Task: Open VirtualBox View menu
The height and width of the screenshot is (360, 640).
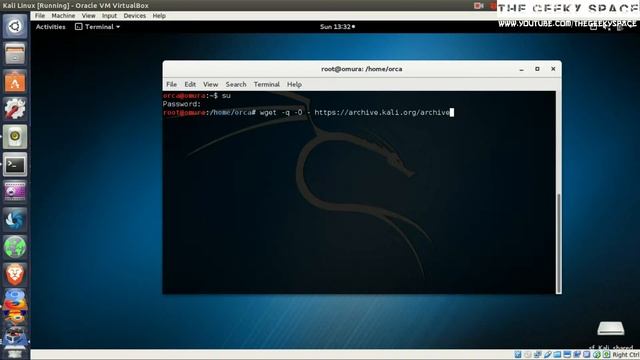Action: tap(88, 16)
